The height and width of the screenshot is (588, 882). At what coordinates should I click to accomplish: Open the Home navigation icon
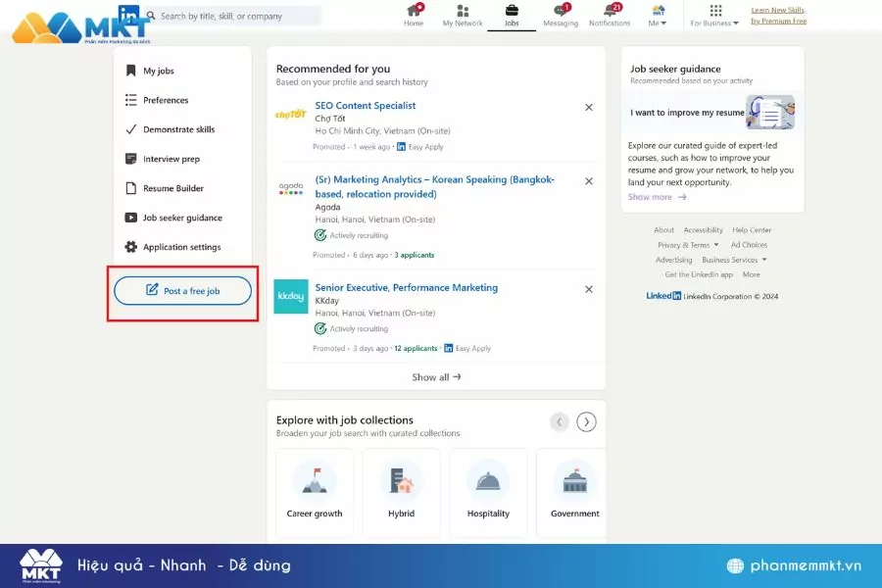(x=414, y=16)
